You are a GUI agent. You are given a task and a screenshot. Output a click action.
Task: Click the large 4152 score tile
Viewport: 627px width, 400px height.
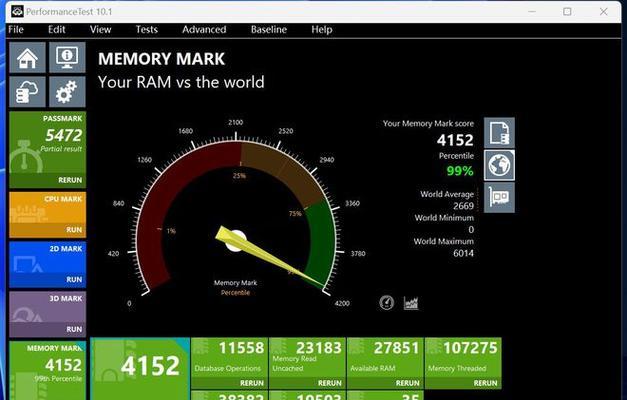(140, 369)
